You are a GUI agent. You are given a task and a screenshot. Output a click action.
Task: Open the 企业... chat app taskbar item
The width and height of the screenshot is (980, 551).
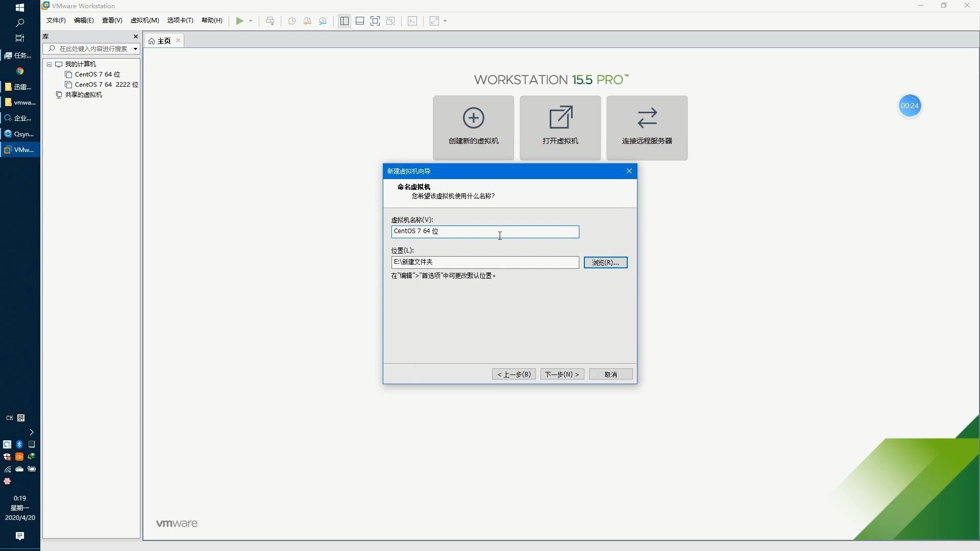click(x=20, y=118)
